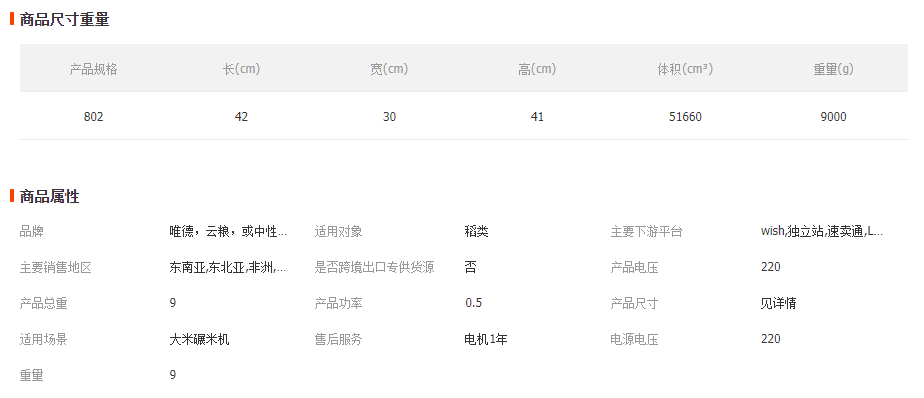Click the 产品总重 attribute label

tap(44, 304)
